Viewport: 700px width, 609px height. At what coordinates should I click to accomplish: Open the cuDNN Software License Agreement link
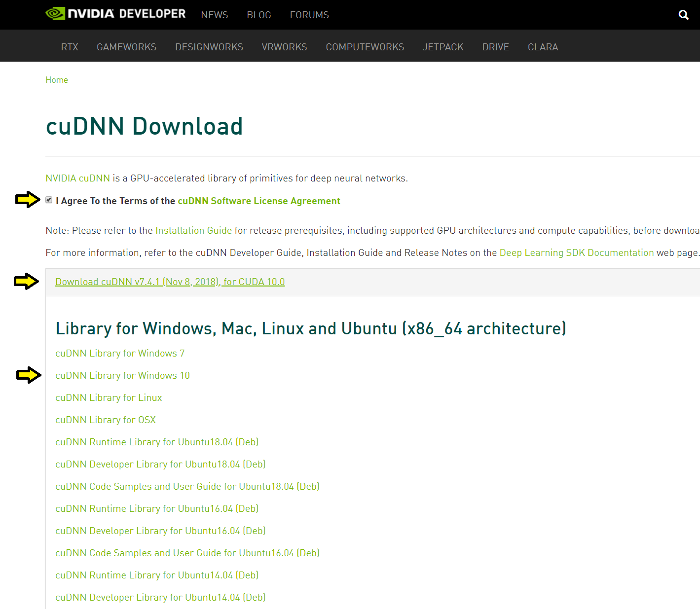coord(259,201)
